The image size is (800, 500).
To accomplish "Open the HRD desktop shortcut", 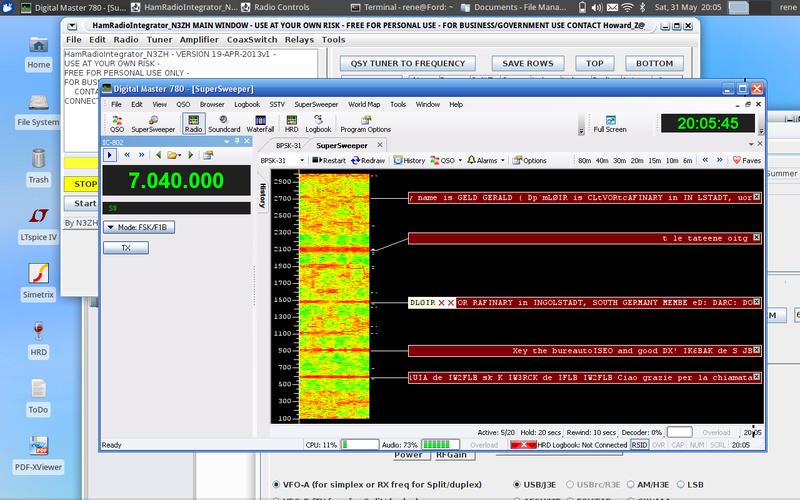I will [x=38, y=339].
